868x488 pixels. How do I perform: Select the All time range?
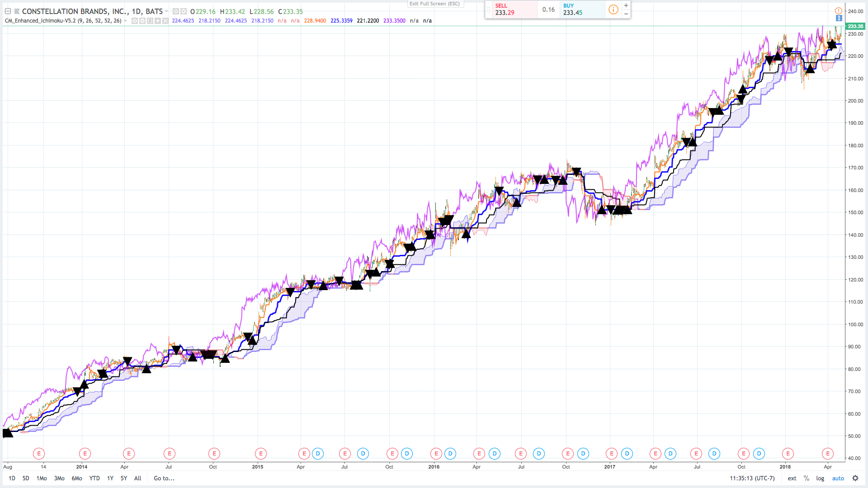click(138, 478)
